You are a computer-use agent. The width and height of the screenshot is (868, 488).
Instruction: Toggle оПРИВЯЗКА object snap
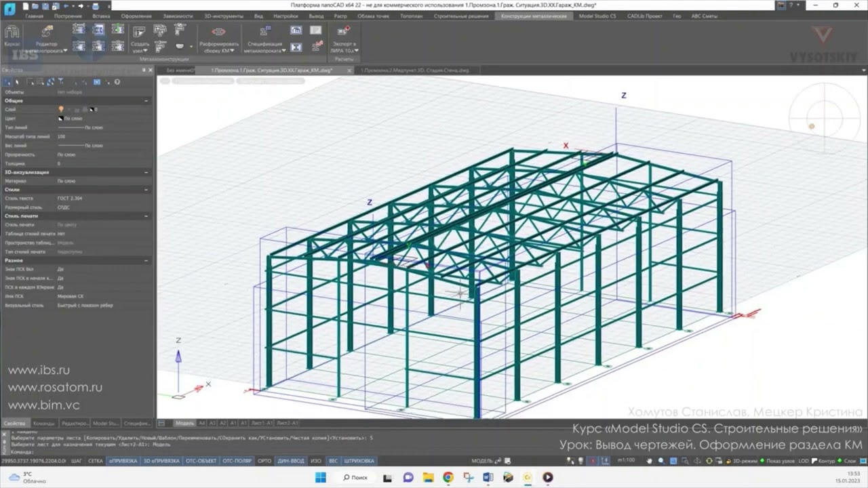point(123,461)
